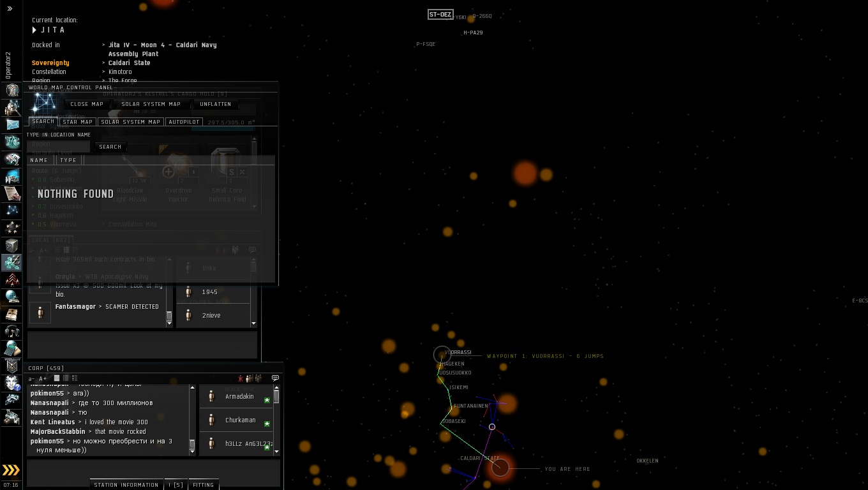Click the Vuorrassi waypoint circle on map
Screen dimensions: 868x490
(x=442, y=355)
